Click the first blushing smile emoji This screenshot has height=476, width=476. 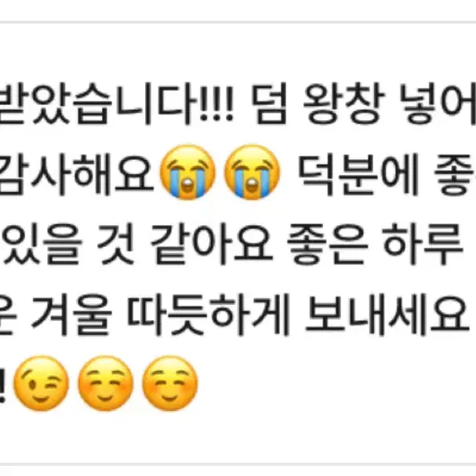(106, 383)
